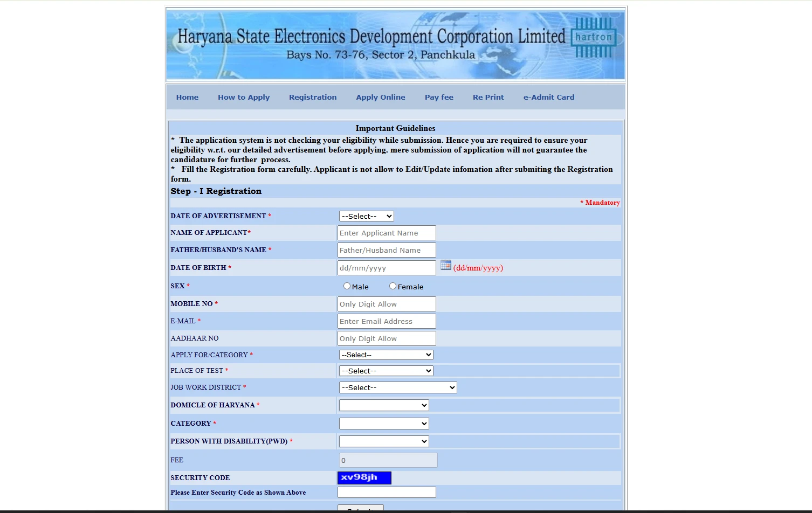Select the Female radio button

393,286
